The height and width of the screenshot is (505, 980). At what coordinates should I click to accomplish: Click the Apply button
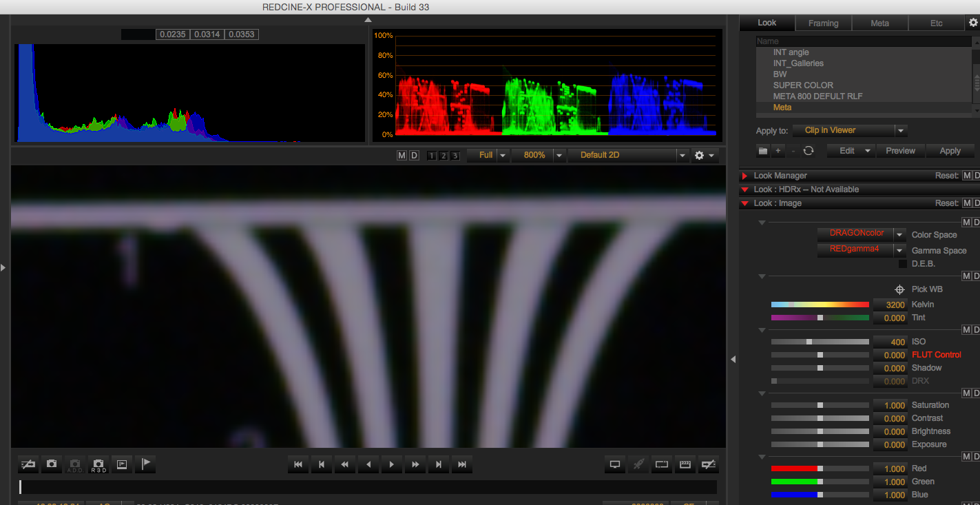pyautogui.click(x=950, y=151)
